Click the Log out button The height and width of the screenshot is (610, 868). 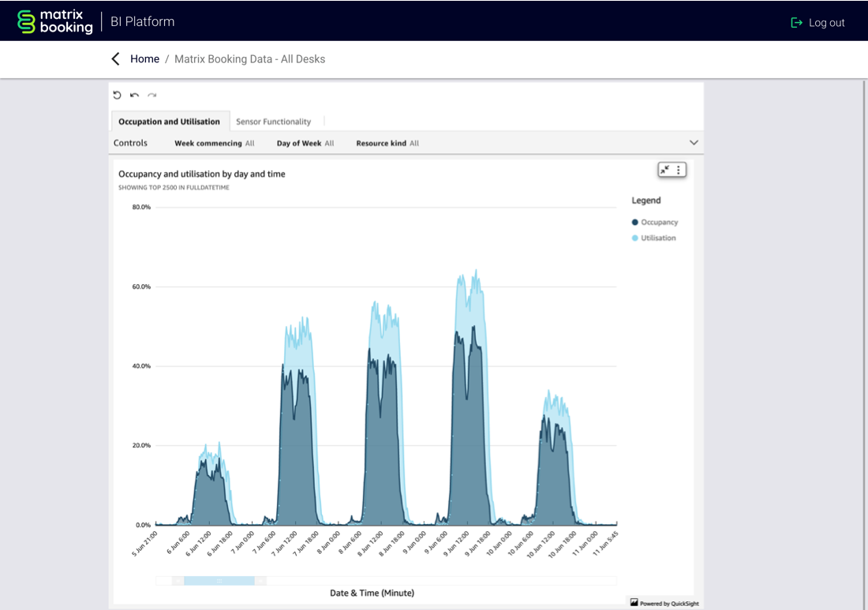tap(817, 23)
